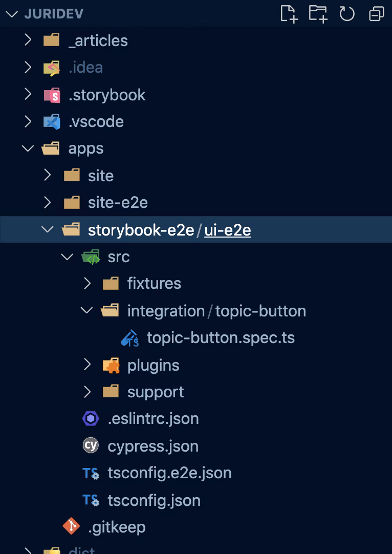Image resolution: width=392 pixels, height=554 pixels.
Task: Click the ESLint icon beside .eslintrc.json
Action: [x=91, y=419]
